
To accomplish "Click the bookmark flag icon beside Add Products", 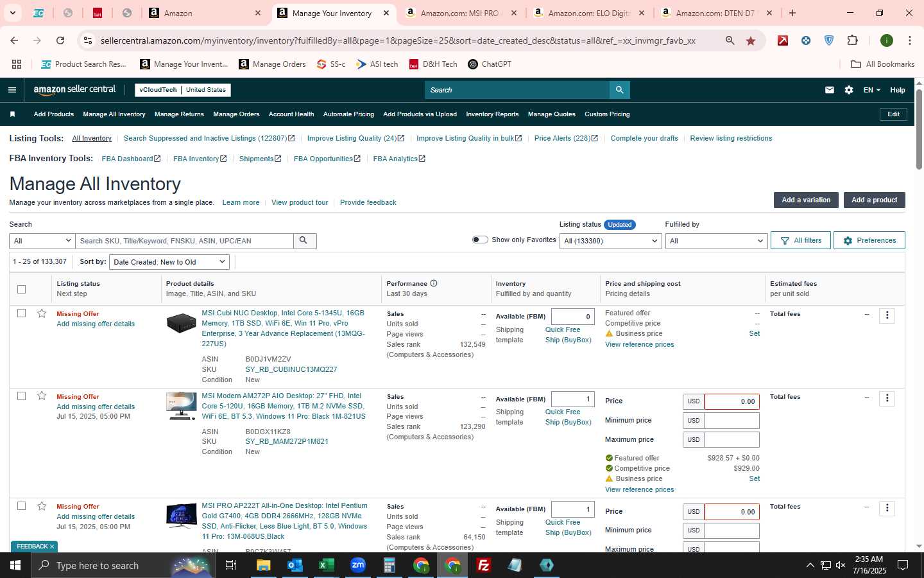I will pos(12,114).
